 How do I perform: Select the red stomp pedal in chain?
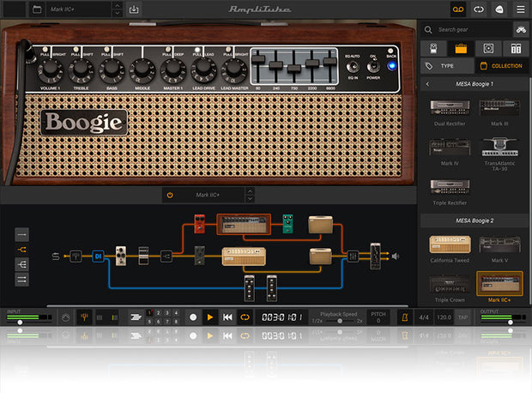[x=199, y=224]
